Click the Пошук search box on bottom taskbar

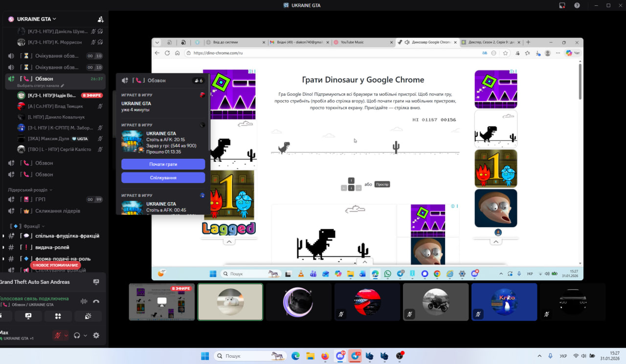(x=249, y=356)
